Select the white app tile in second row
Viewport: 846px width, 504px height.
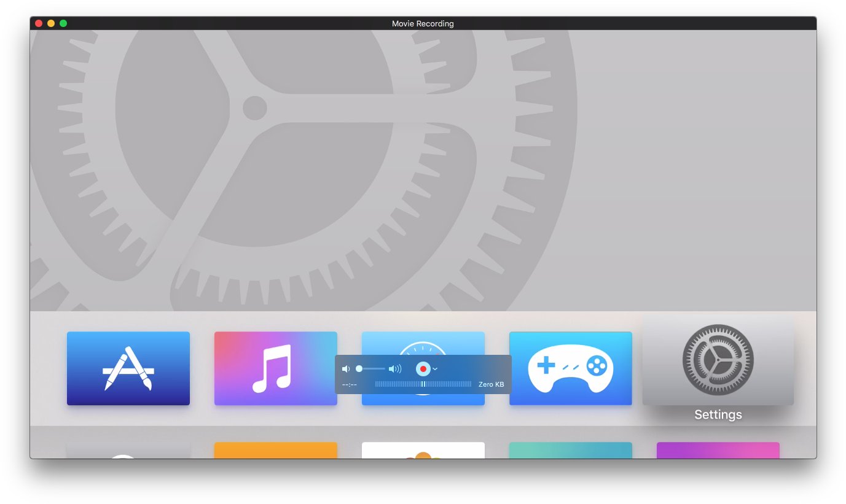(423, 450)
